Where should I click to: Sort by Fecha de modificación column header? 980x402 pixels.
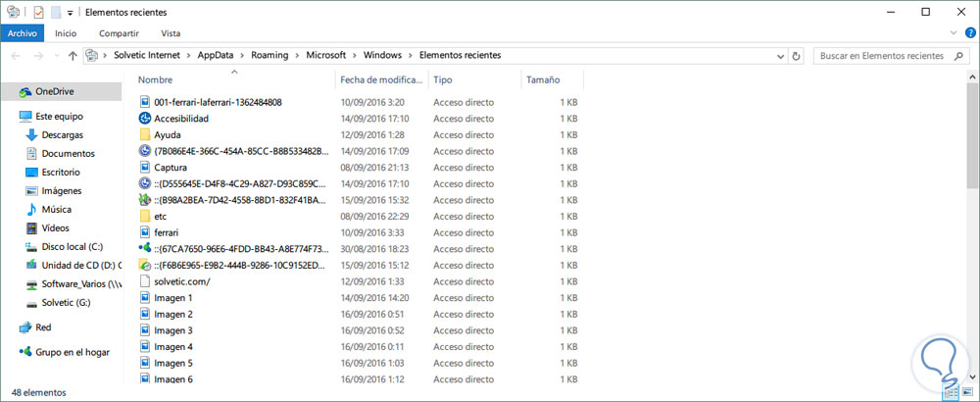point(382,80)
